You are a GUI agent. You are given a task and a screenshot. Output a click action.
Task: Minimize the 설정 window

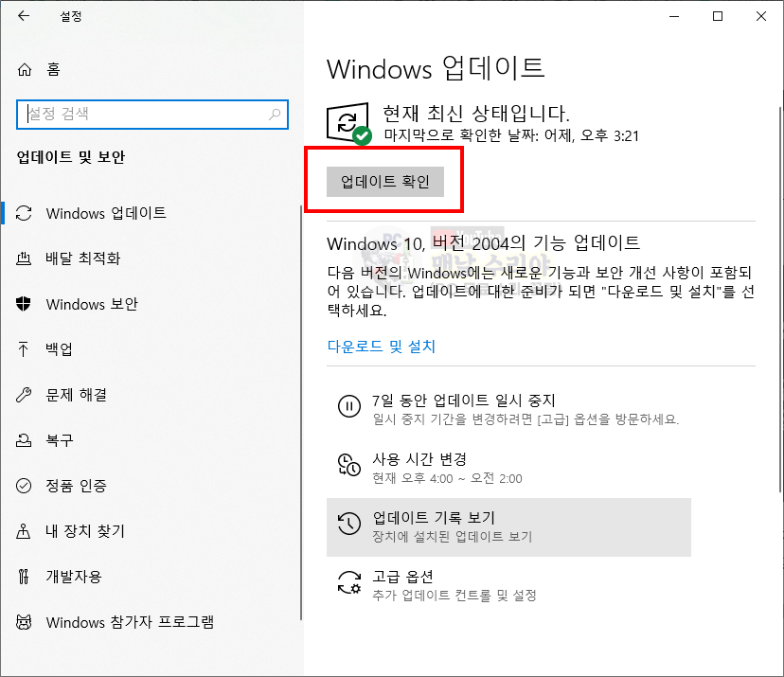[x=674, y=16]
